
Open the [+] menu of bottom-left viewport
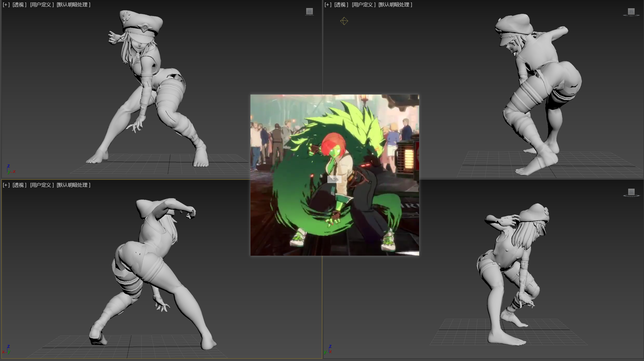click(6, 185)
